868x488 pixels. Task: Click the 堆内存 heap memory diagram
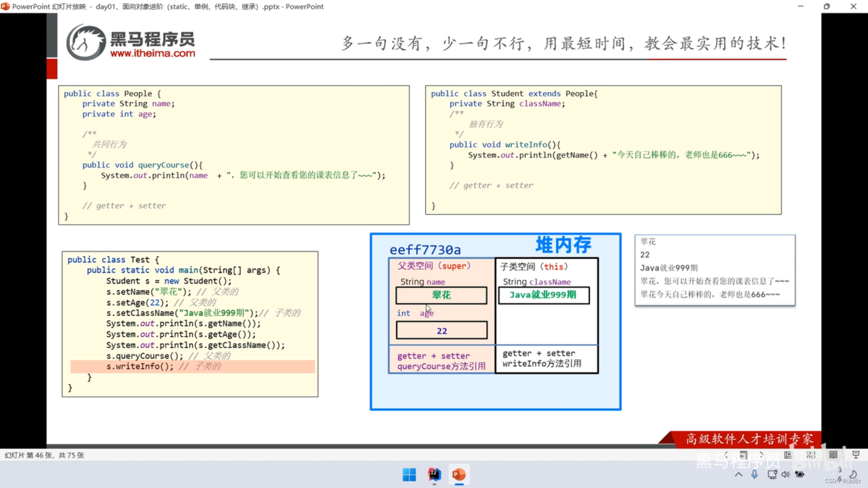[495, 321]
